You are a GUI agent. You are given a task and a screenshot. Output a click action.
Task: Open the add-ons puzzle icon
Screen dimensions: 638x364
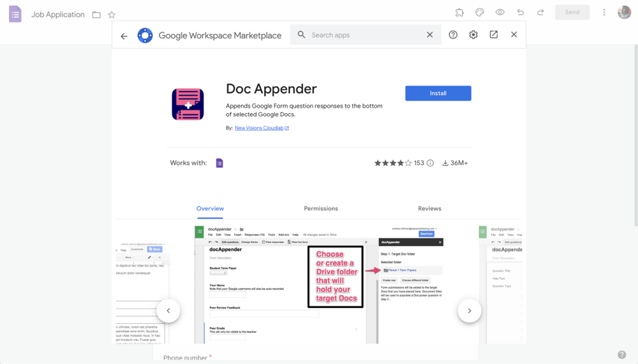(x=459, y=13)
